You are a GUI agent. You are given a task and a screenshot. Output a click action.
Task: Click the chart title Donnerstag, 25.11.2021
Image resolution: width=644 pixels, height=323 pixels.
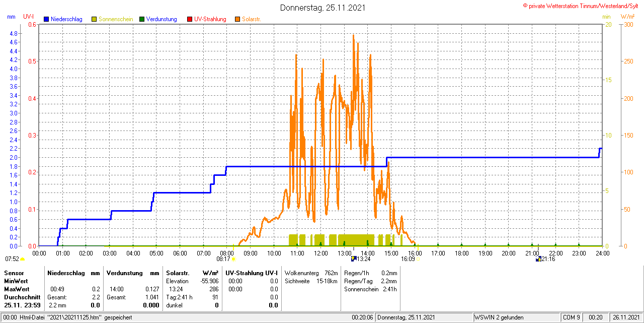323,8
